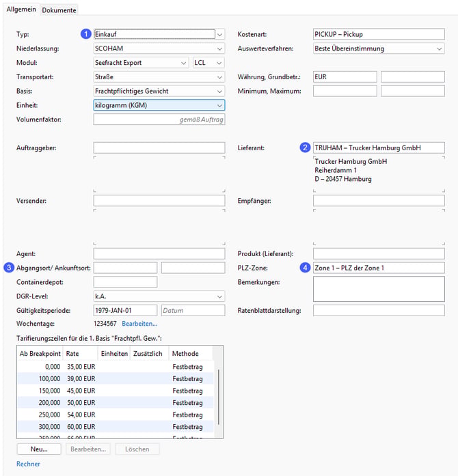Viewport: 458px width, 476px height.
Task: Open the DGR-Level dropdown k.A.
Action: click(159, 296)
